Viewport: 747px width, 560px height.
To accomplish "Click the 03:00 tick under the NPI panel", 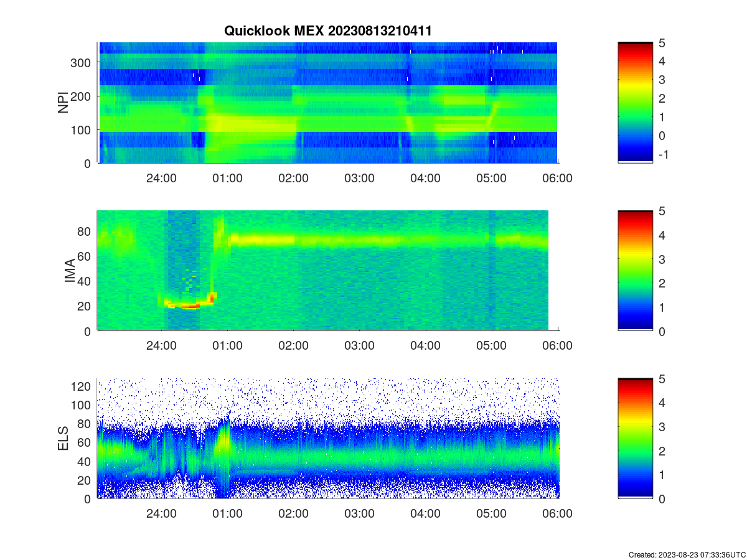I will click(359, 178).
